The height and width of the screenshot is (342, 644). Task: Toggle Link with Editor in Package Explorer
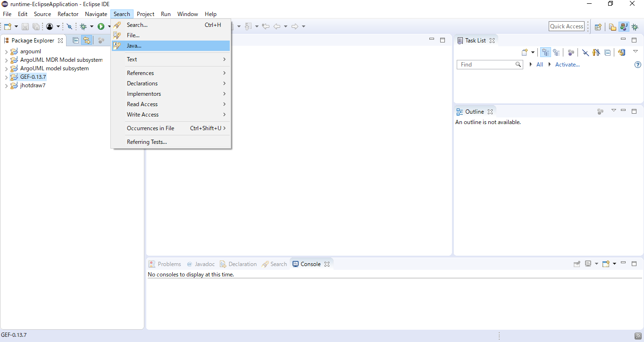[86, 41]
